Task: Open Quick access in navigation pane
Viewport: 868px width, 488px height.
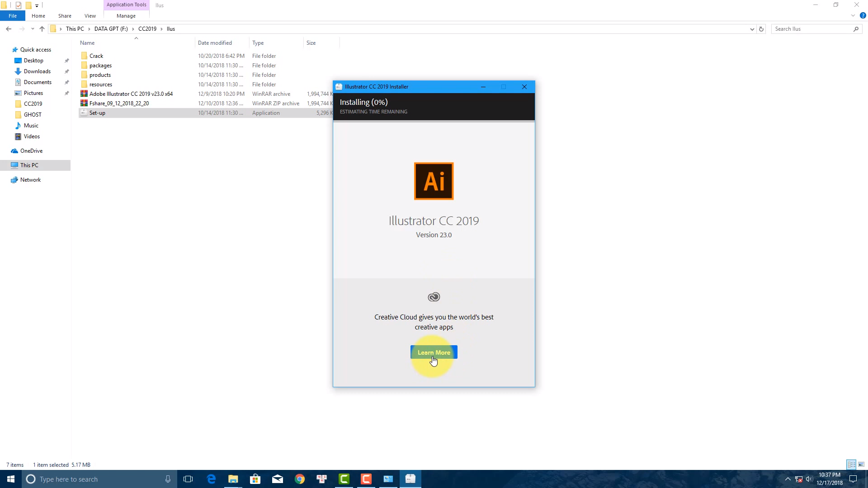Action: tap(35, 50)
